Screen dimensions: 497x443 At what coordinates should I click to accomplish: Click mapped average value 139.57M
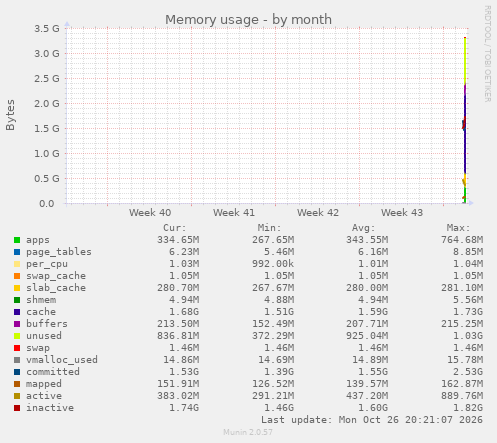[x=367, y=384]
